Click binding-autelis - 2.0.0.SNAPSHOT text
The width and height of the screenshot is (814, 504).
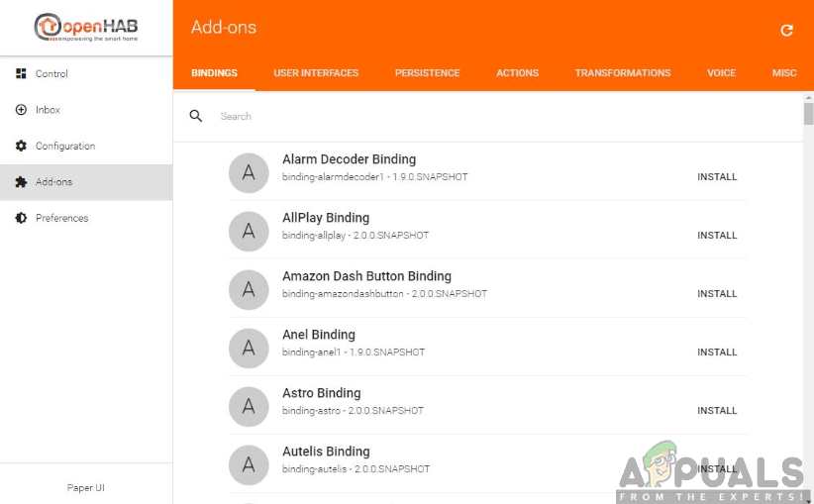click(x=356, y=468)
